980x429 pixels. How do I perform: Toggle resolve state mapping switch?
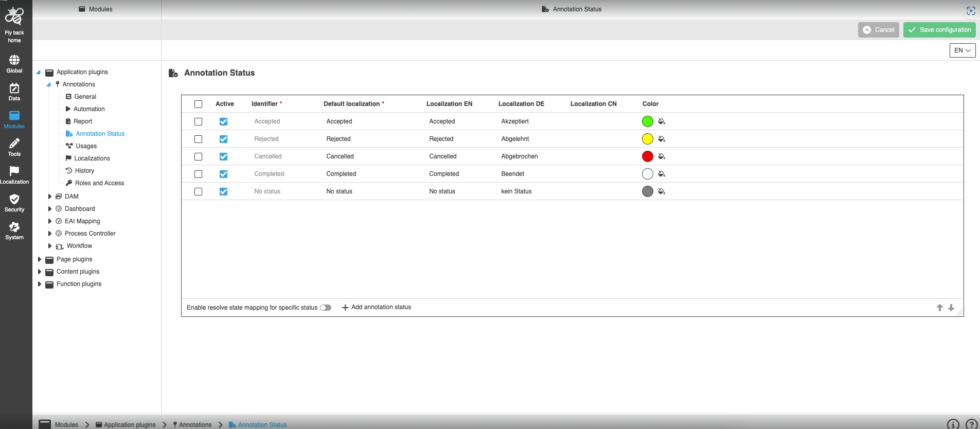326,308
